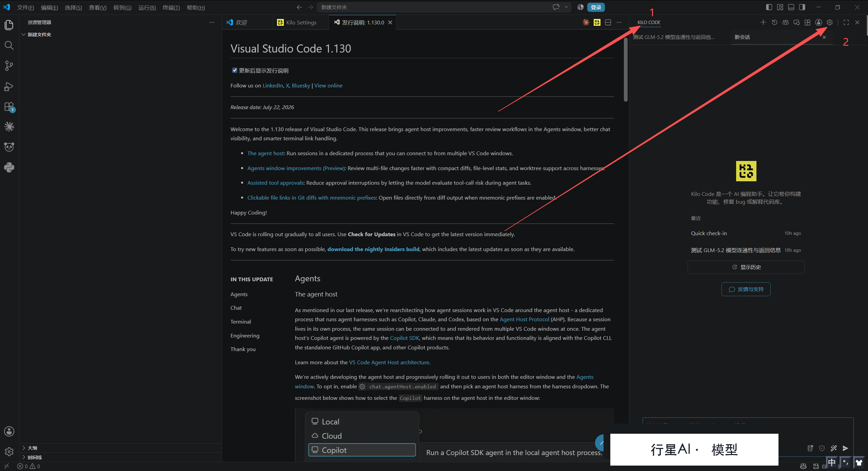
Task: Click the Copilot chat icon in title bar
Action: [x=556, y=7]
